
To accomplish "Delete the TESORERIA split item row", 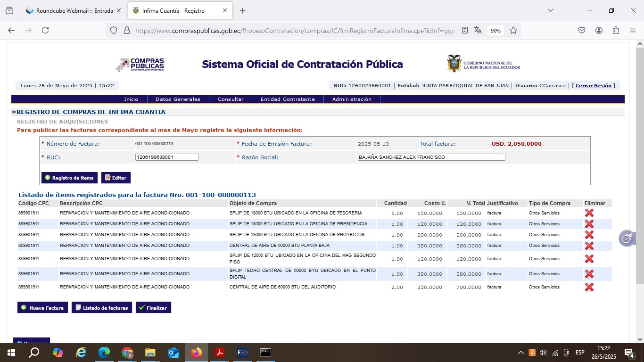I will 589,213.
